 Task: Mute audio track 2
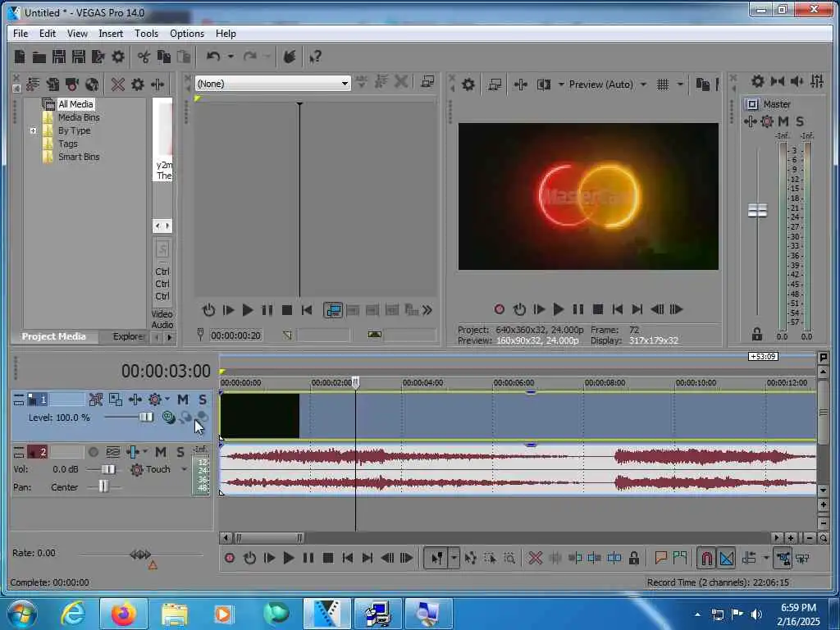[x=161, y=452]
